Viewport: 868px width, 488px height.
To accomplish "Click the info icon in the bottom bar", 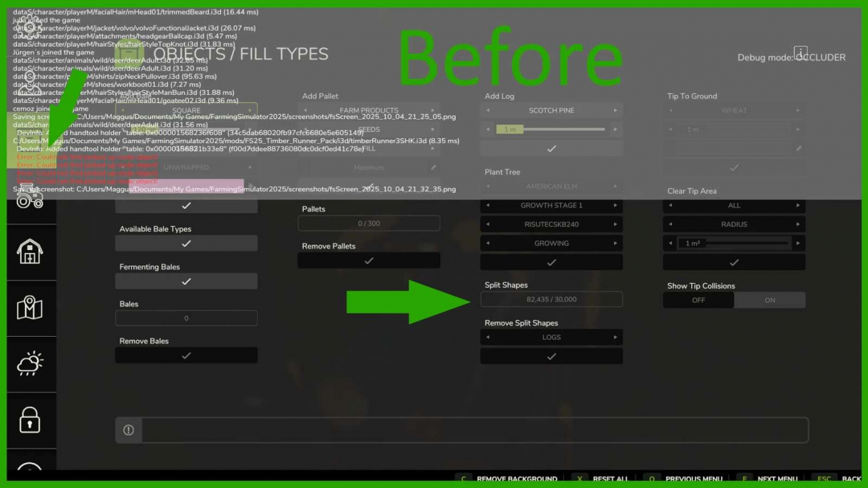I will [128, 430].
